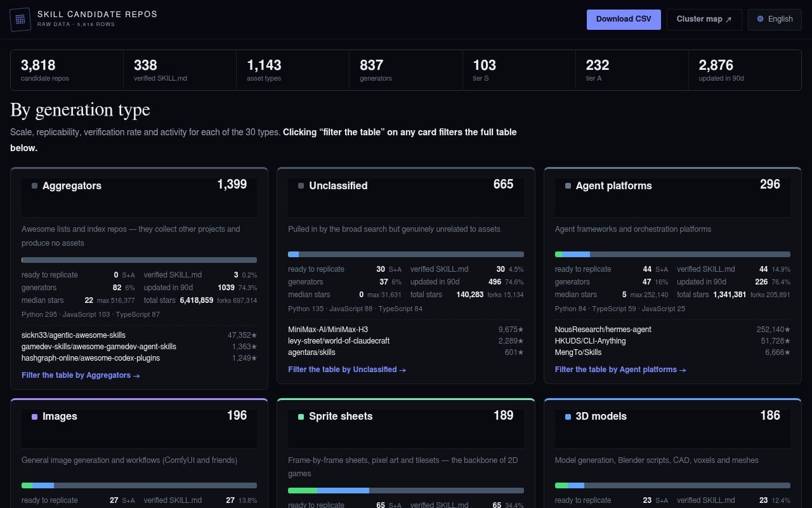Click the Unclassified card progress bar
The height and width of the screenshot is (508, 812).
point(406,254)
